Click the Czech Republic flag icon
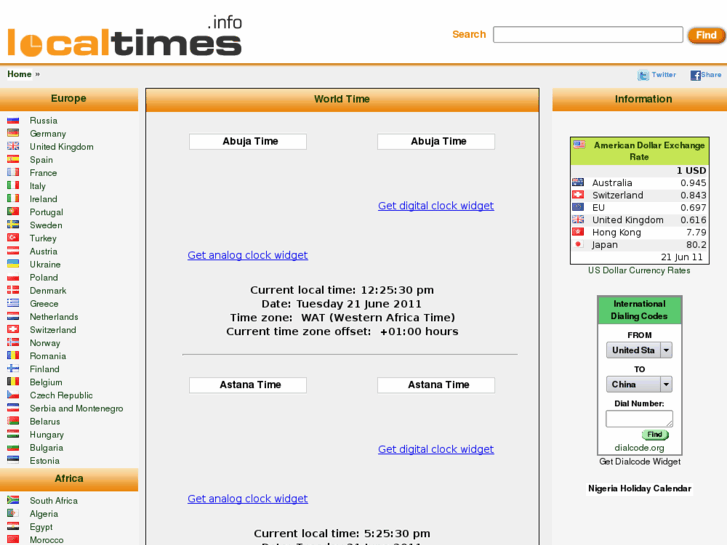The width and height of the screenshot is (727, 545). (13, 395)
